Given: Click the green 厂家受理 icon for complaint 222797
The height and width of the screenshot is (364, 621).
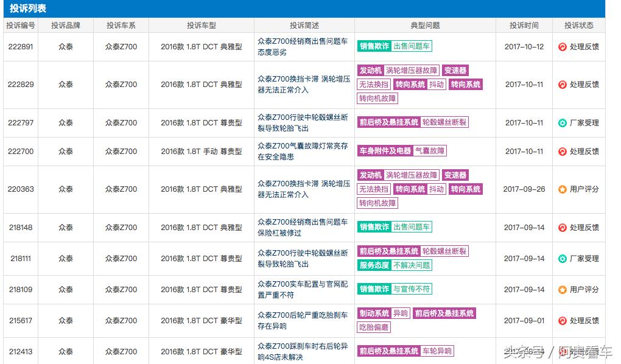Looking at the screenshot, I should point(561,122).
